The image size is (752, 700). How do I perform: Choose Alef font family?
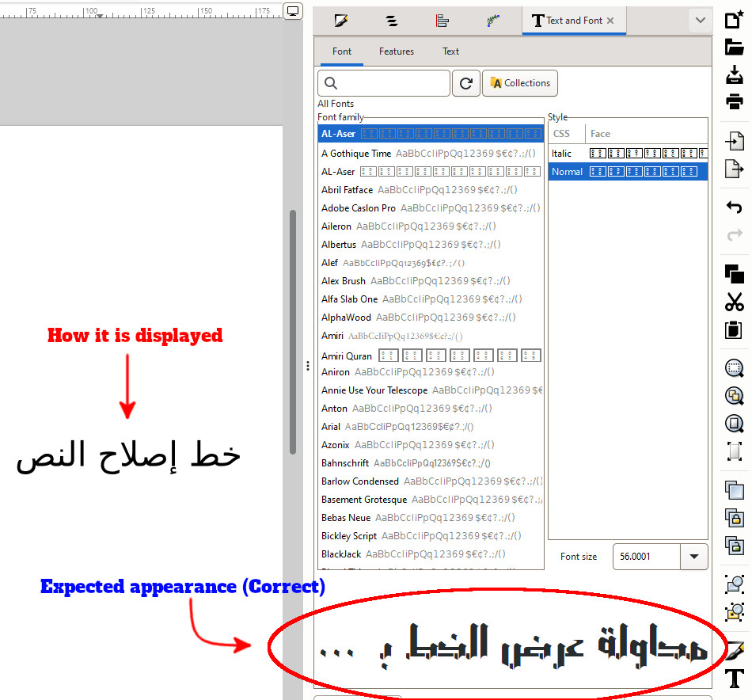[431, 263]
